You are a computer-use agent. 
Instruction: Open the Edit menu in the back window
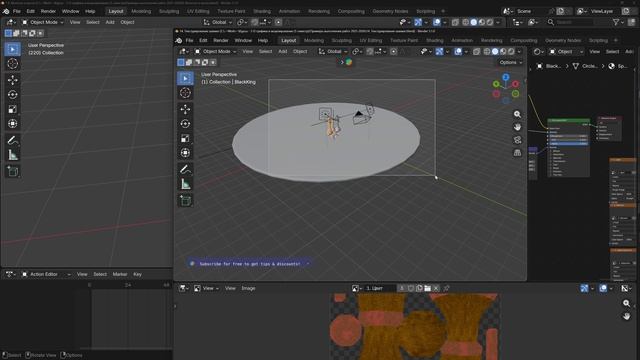(x=31, y=11)
